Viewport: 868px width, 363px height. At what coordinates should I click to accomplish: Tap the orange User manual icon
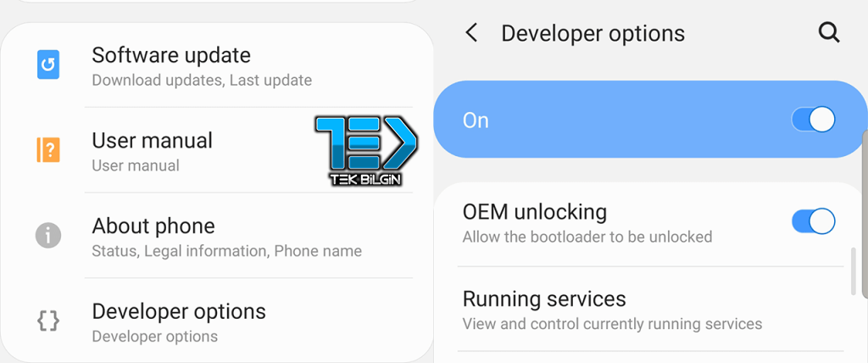pyautogui.click(x=48, y=149)
